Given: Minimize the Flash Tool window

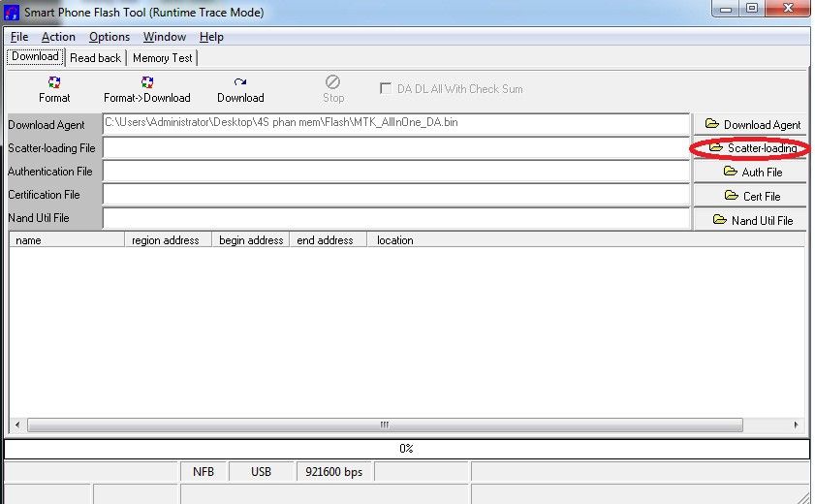Looking at the screenshot, I should (726, 9).
